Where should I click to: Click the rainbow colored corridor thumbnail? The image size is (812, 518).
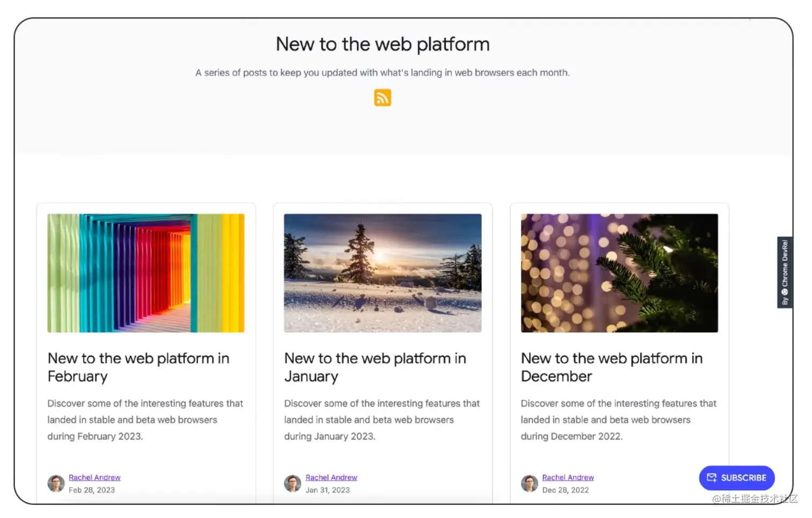(x=146, y=273)
